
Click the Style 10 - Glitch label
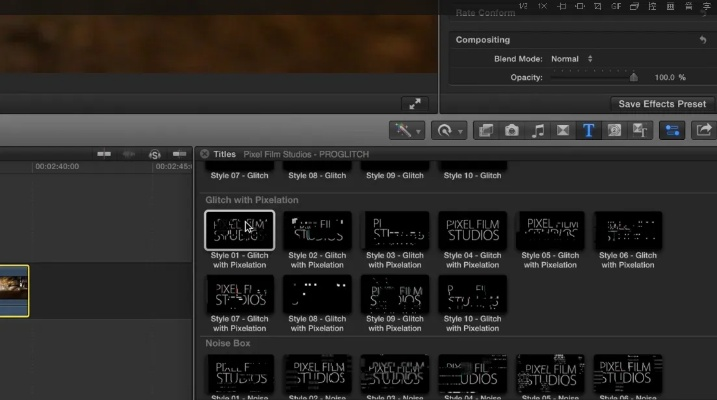[x=472, y=176]
